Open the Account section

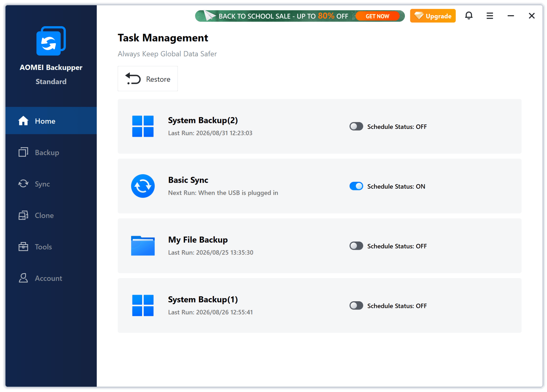tap(51, 278)
